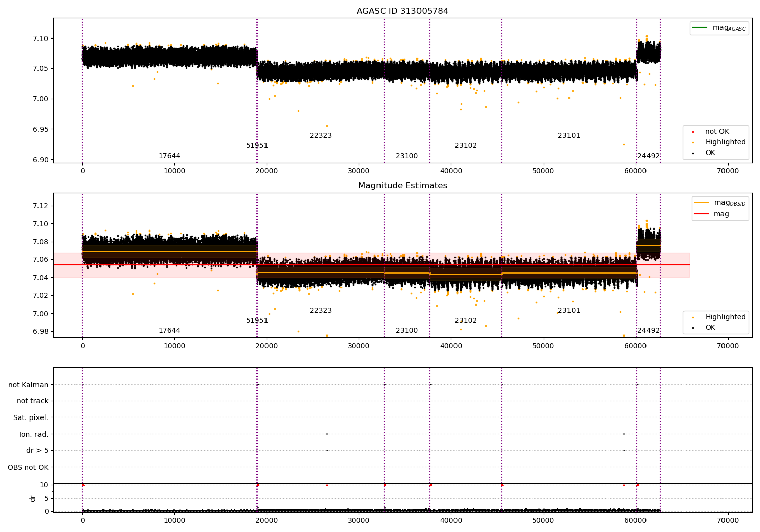Click the title 'AGASC ID 313005784'

[x=402, y=11]
